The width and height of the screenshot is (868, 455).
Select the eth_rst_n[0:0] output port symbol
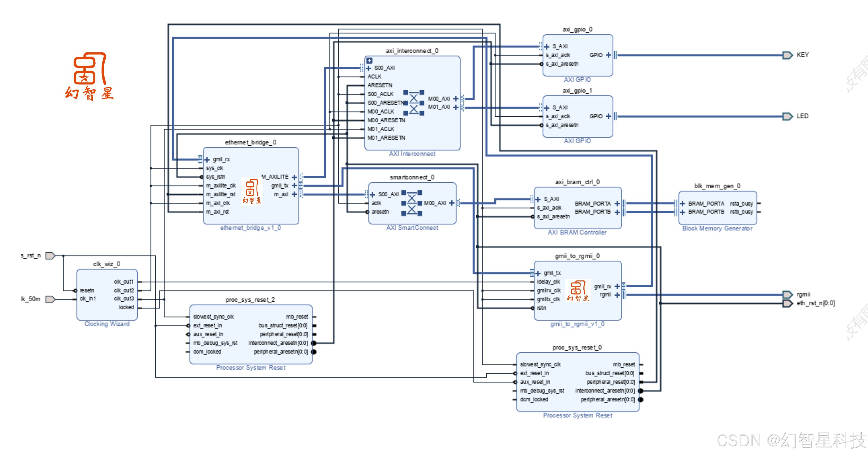click(x=787, y=303)
